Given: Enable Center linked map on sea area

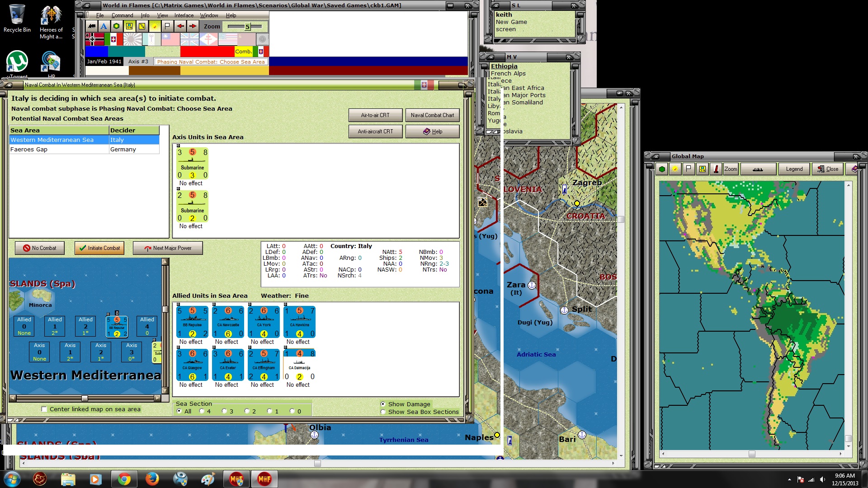Looking at the screenshot, I should 44,409.
